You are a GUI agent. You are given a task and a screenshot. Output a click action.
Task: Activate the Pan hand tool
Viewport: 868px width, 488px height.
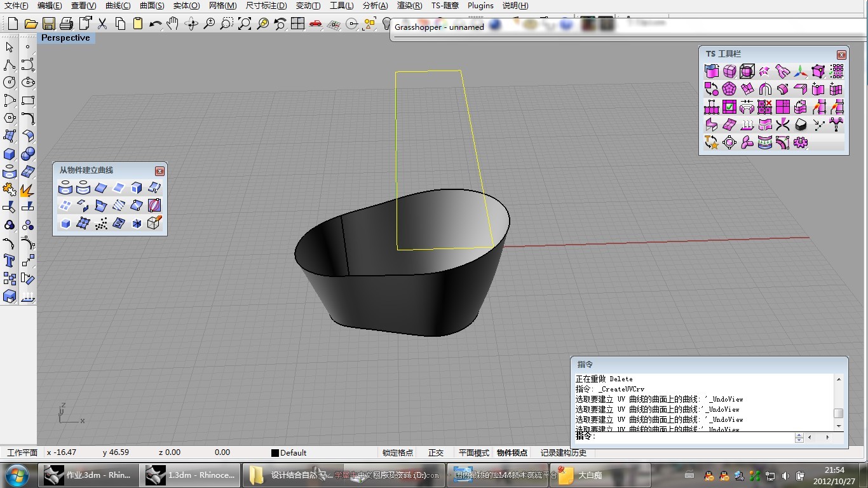[x=173, y=24]
